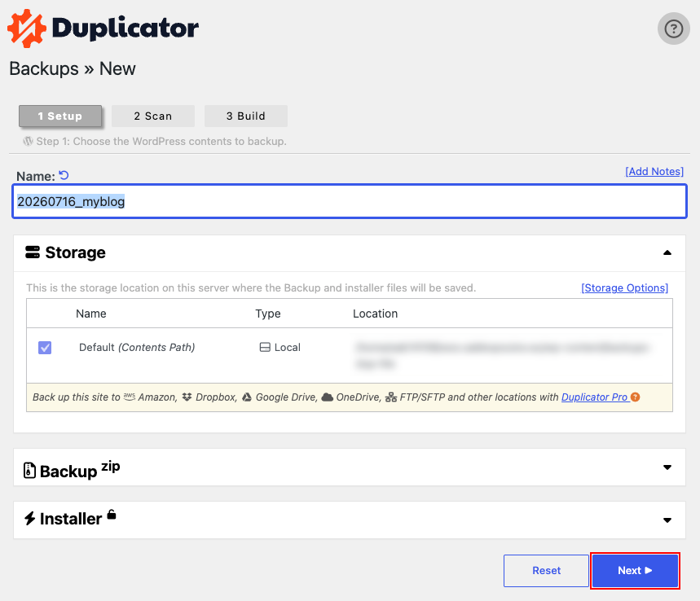Select the 1 Setup step tab
700x601 pixels.
pyautogui.click(x=60, y=116)
